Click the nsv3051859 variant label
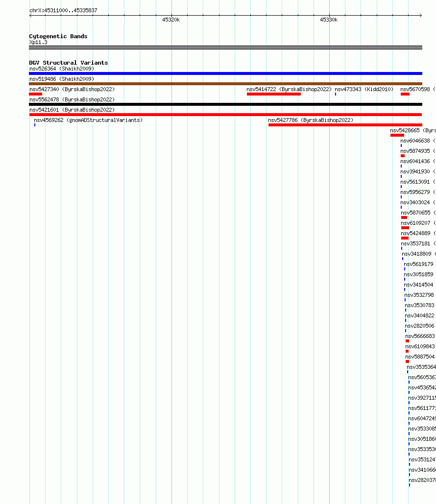Viewport: 436px width, 504px height. 419,274
